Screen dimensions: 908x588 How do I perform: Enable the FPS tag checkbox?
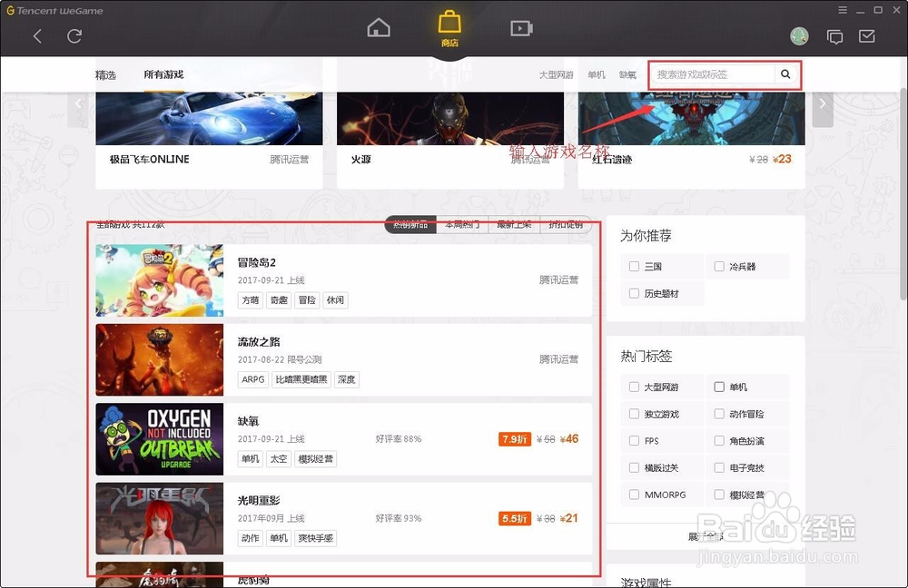click(x=633, y=440)
